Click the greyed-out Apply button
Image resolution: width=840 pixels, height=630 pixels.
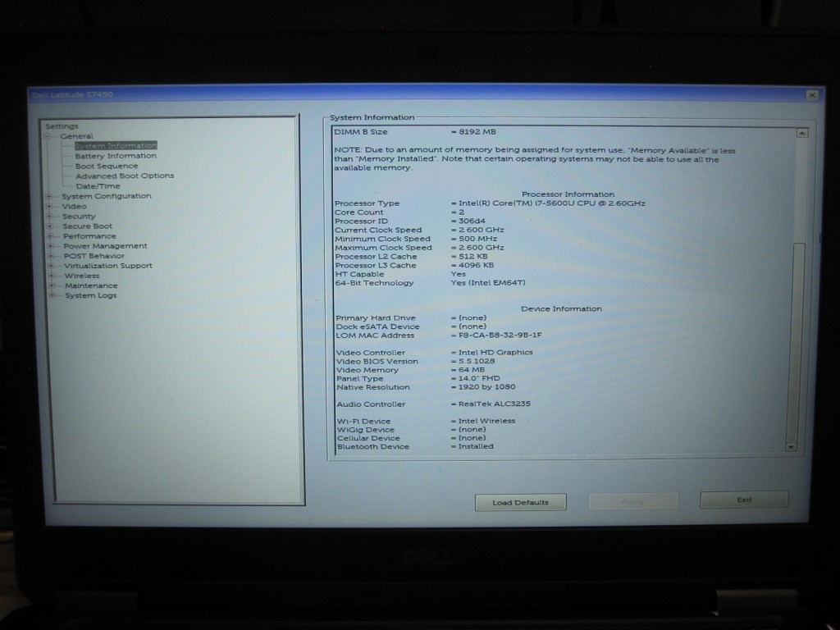tap(633, 501)
